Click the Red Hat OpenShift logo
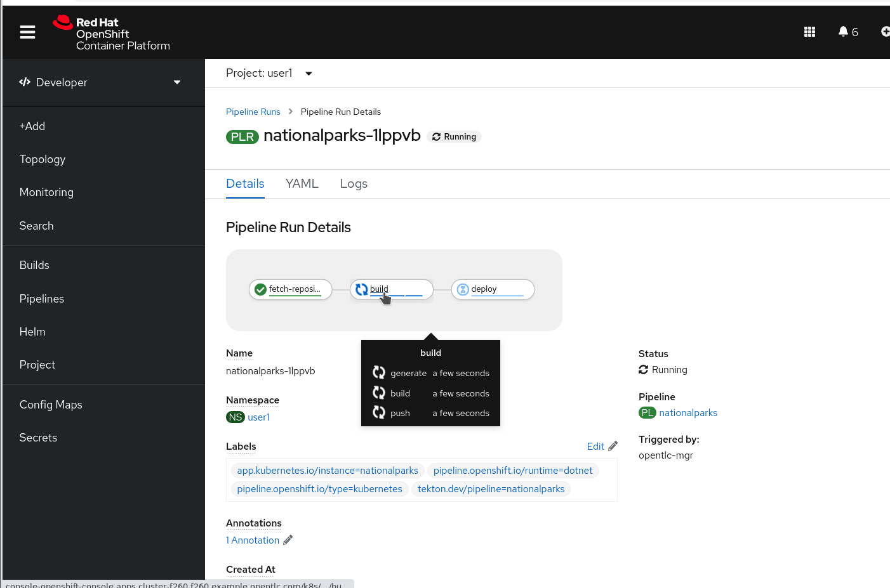This screenshot has width=890, height=588. tap(112, 33)
